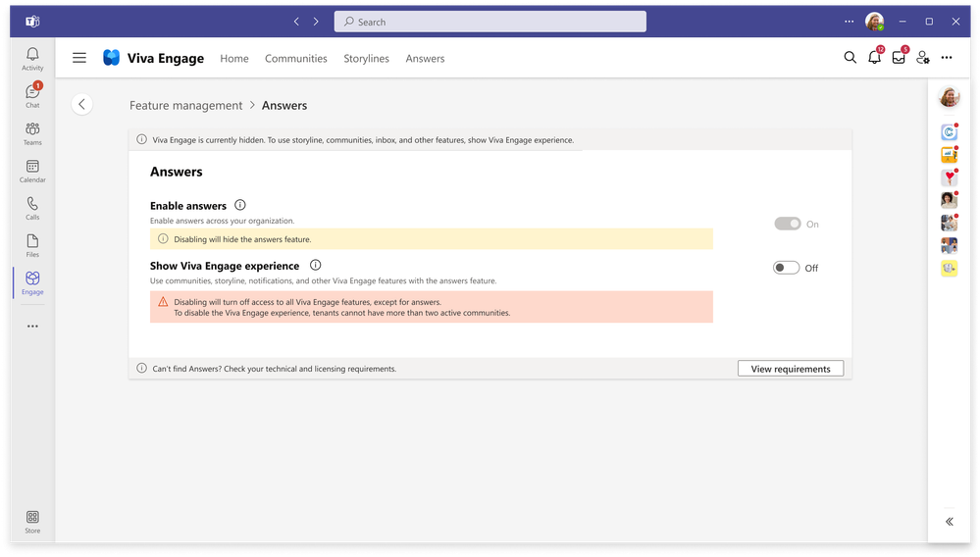Open Viva Engage more options ellipsis
Screen dimensions: 980x557
click(x=947, y=58)
